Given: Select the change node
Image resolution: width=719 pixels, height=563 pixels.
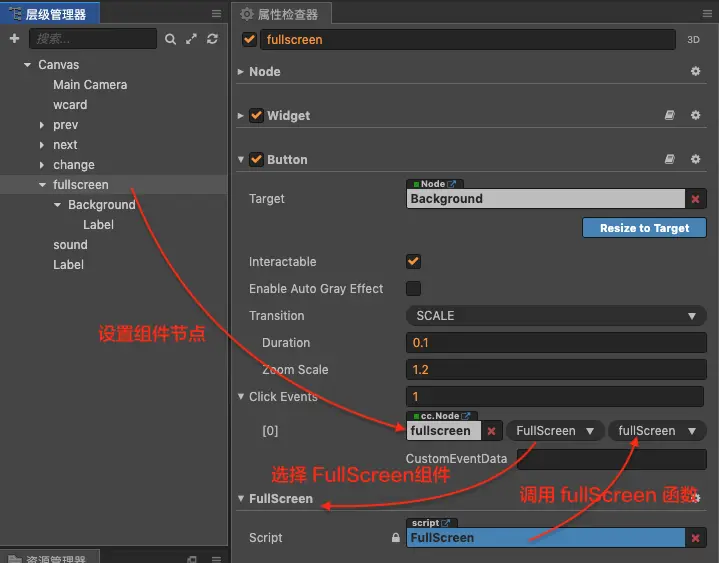Looking at the screenshot, I should (74, 165).
